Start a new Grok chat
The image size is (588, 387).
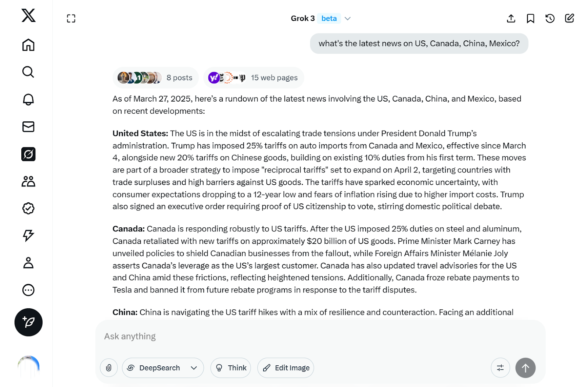point(569,18)
